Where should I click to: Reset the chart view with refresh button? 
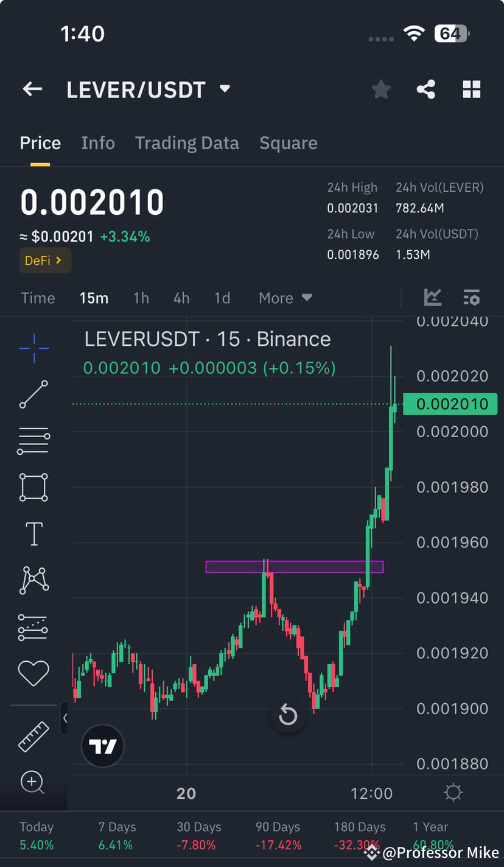click(288, 715)
